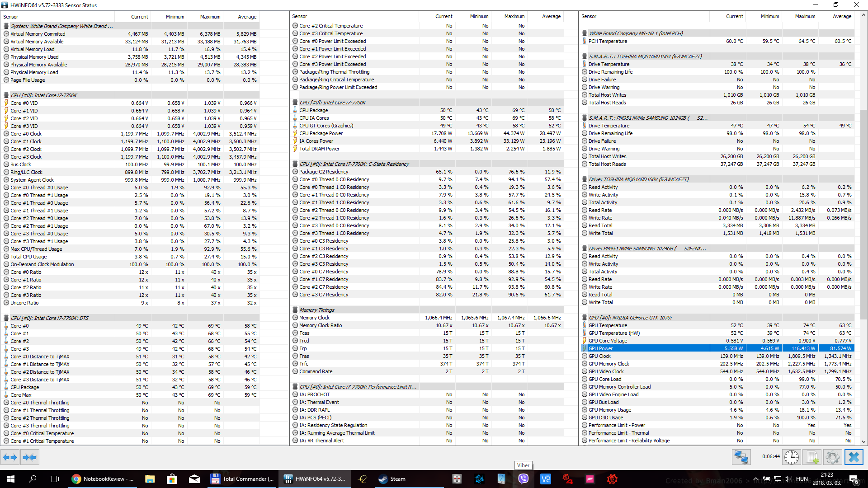The width and height of the screenshot is (868, 488).
Task: Select the Core Max temperature row
Action: pos(131,395)
